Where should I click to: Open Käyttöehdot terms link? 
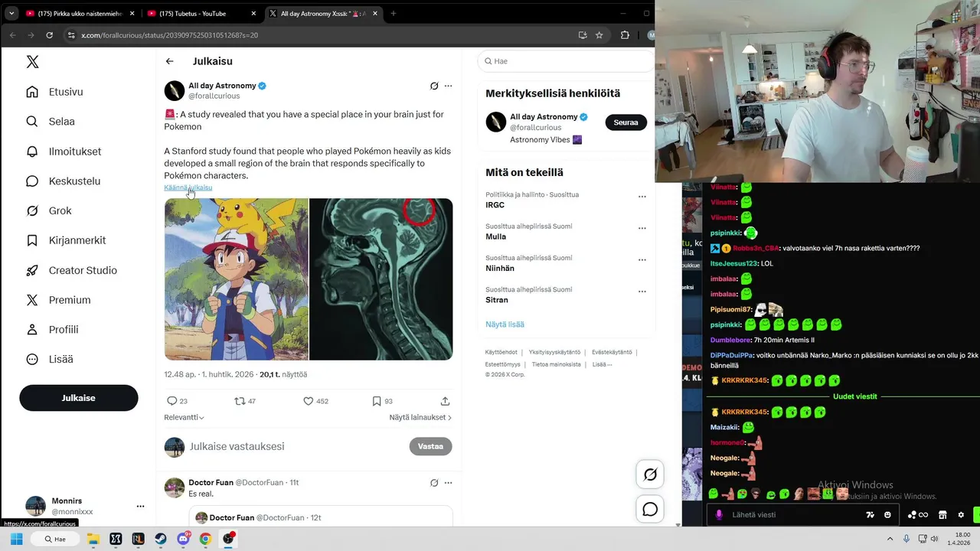(500, 353)
